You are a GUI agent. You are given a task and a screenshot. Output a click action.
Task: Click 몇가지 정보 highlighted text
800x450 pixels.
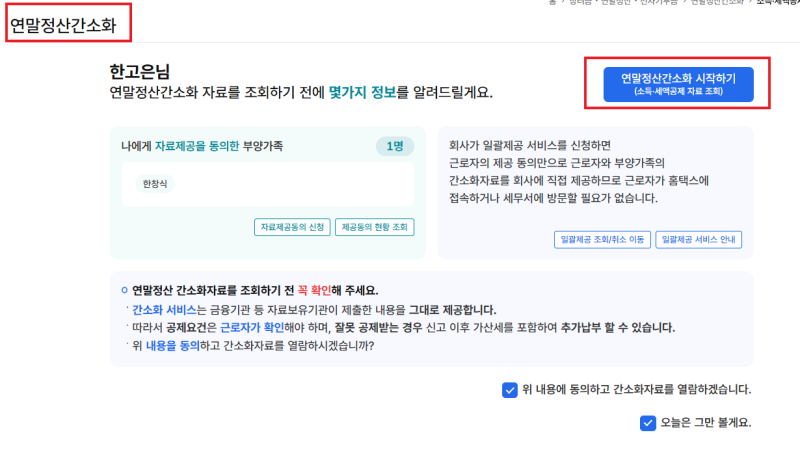tap(362, 92)
